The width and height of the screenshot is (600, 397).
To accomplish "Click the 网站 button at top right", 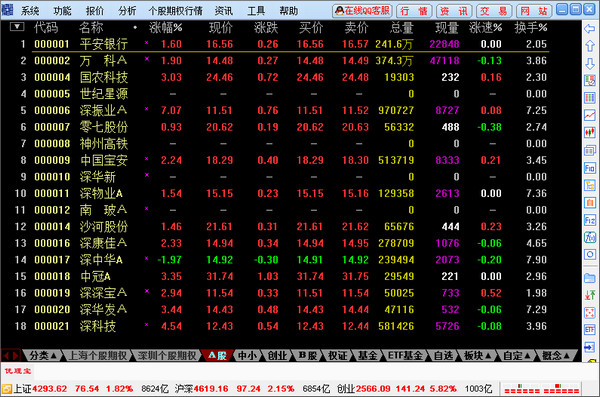I will (x=533, y=11).
